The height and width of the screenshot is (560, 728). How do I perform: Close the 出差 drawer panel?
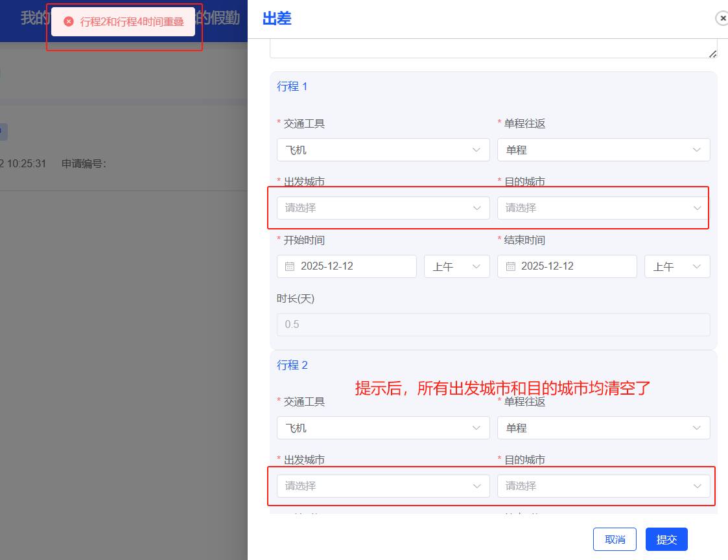pos(722,19)
